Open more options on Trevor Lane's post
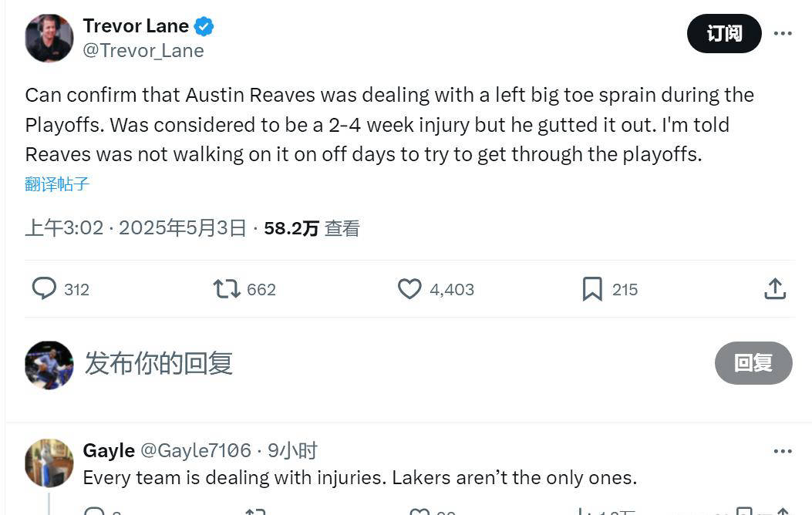Image resolution: width=812 pixels, height=515 pixels. pos(783,33)
